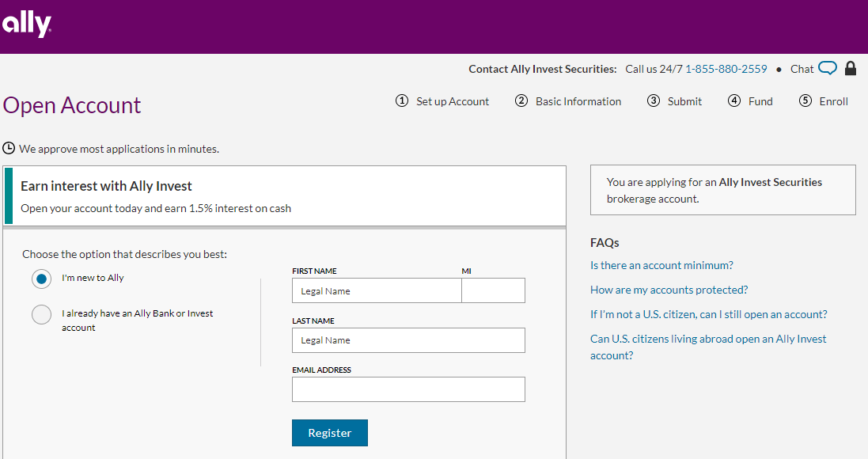This screenshot has width=868, height=459.
Task: Click the Ally logo
Action: pyautogui.click(x=27, y=25)
